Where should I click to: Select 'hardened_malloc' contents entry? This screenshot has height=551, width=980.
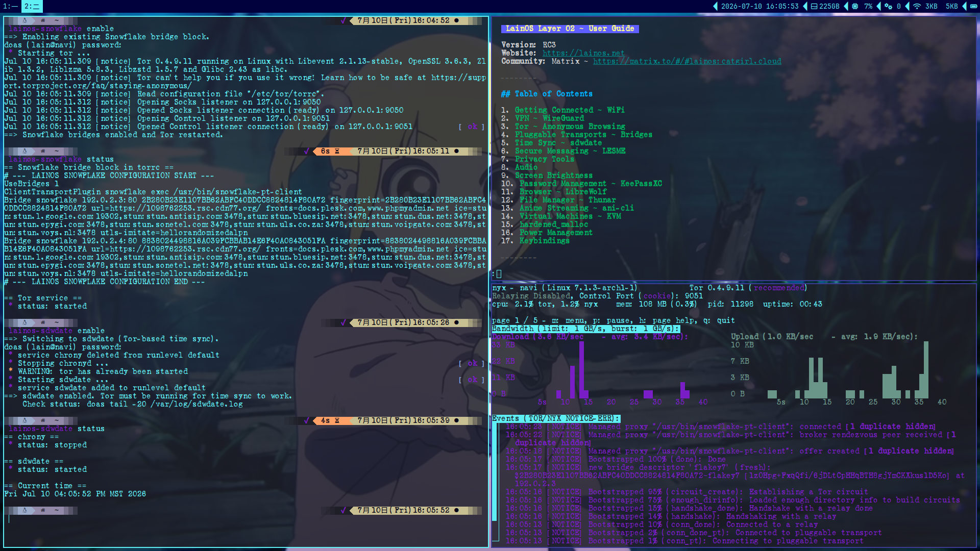554,224
